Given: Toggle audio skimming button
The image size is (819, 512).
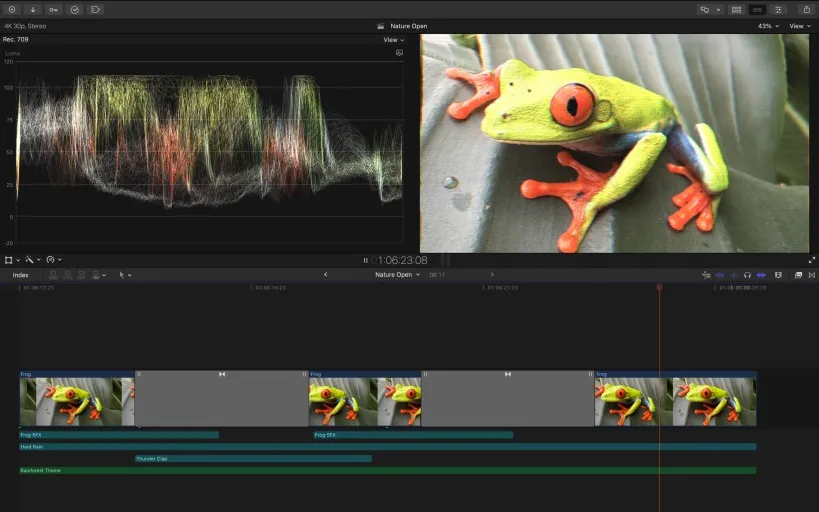Looking at the screenshot, I should (x=733, y=275).
